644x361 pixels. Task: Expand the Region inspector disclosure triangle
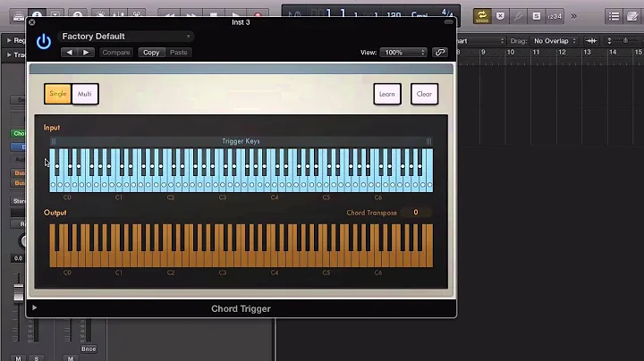pyautogui.click(x=9, y=40)
